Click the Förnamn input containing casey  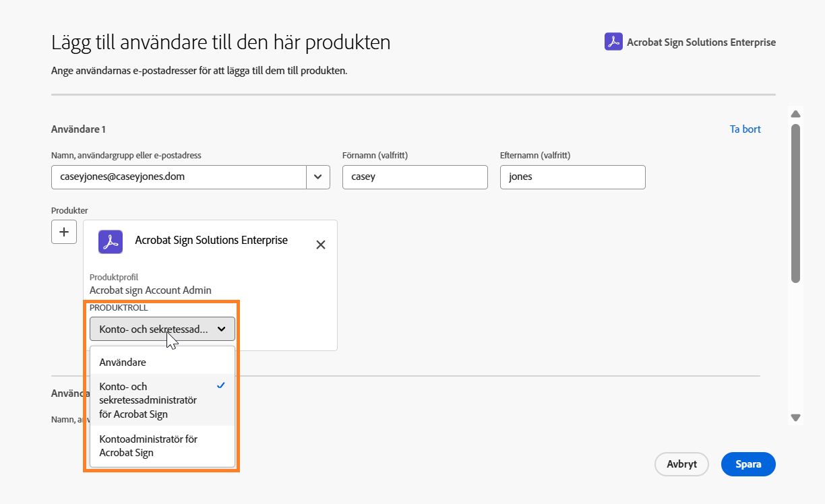point(415,177)
